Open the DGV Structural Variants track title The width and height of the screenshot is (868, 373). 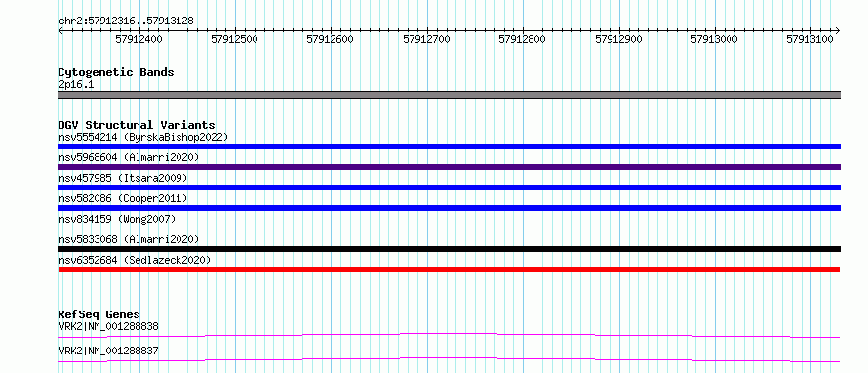pyautogui.click(x=137, y=125)
